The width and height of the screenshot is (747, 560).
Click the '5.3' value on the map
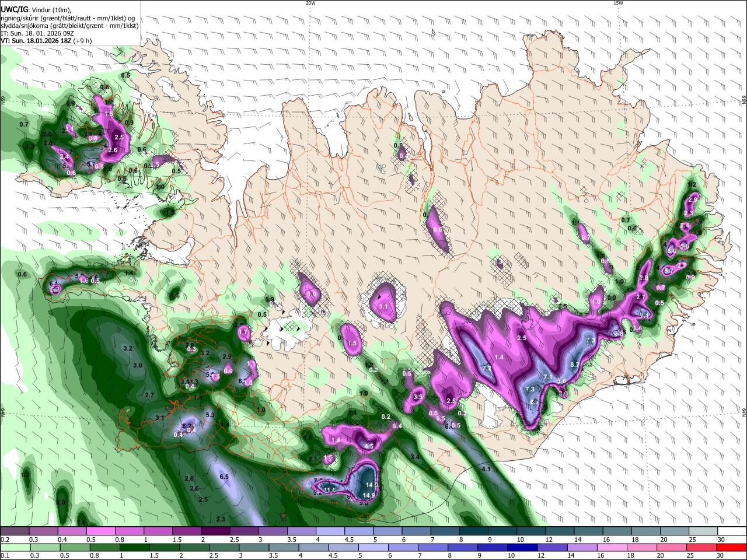coord(210,415)
